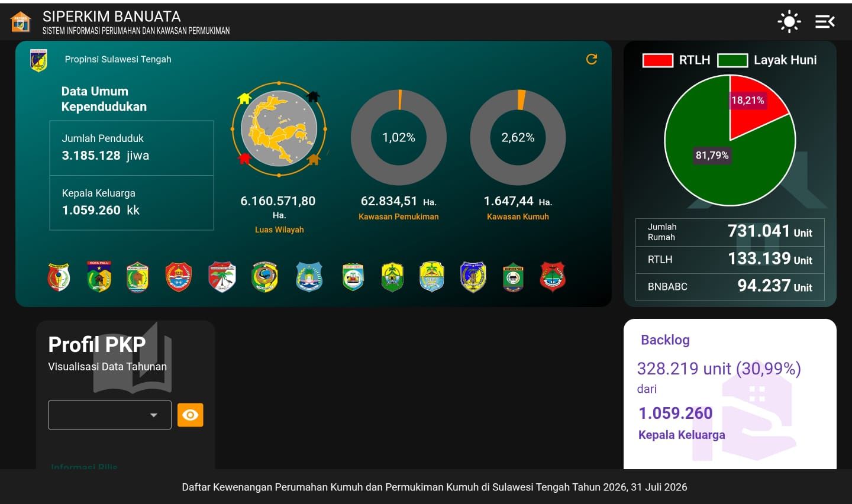The width and height of the screenshot is (852, 504).
Task: Select the yellow and light-blue shield emblem
Action: click(432, 277)
